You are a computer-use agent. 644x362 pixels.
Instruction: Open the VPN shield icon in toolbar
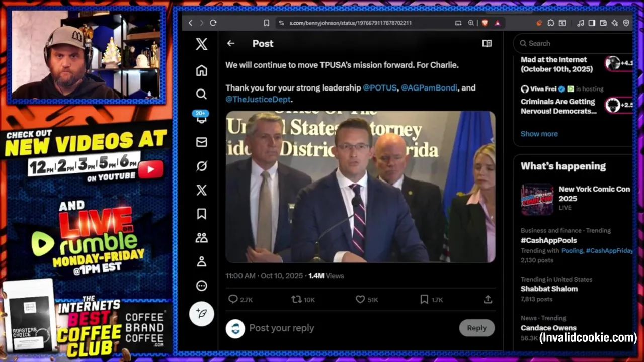pyautogui.click(x=626, y=23)
